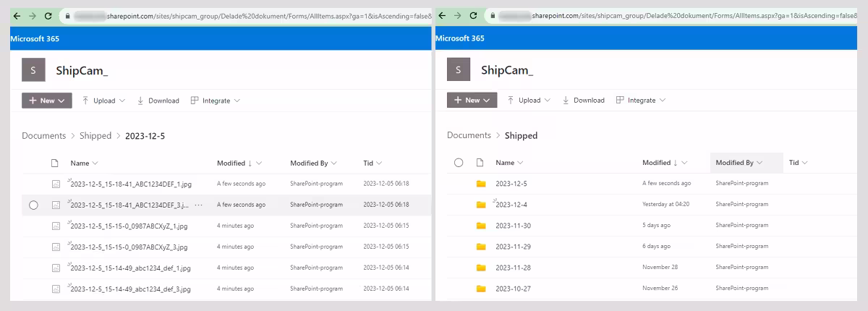Viewport: 868px width, 311px height.
Task: Click image icon of abc1234_def_1.jpg row
Action: [56, 268]
